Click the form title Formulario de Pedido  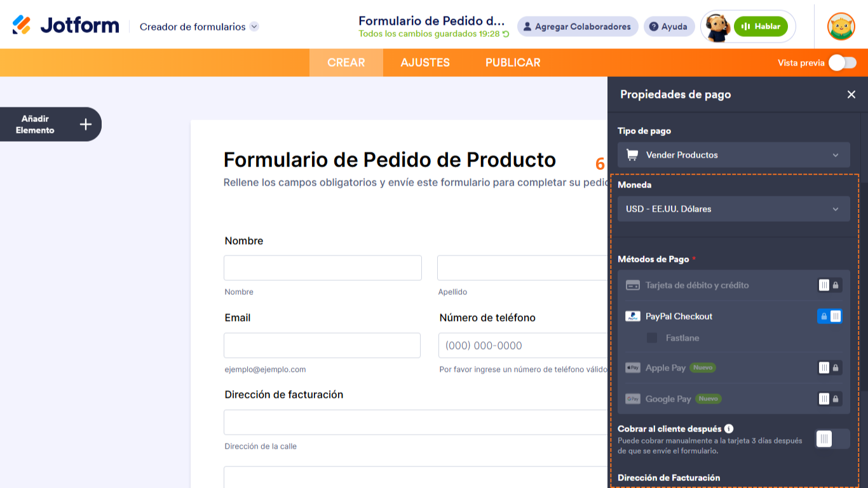click(432, 20)
